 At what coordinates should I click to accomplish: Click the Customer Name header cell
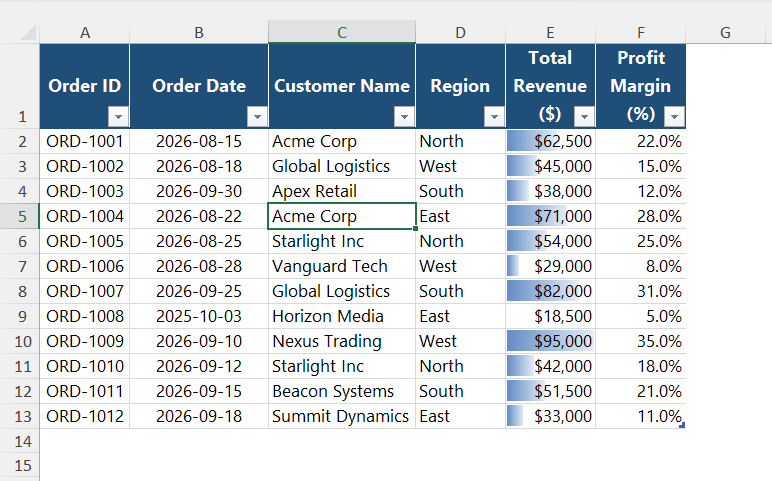pyautogui.click(x=342, y=86)
